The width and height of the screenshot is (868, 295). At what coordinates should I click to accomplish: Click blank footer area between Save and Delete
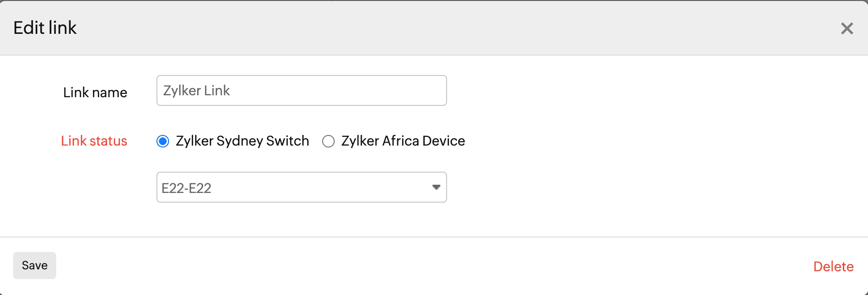tap(436, 266)
